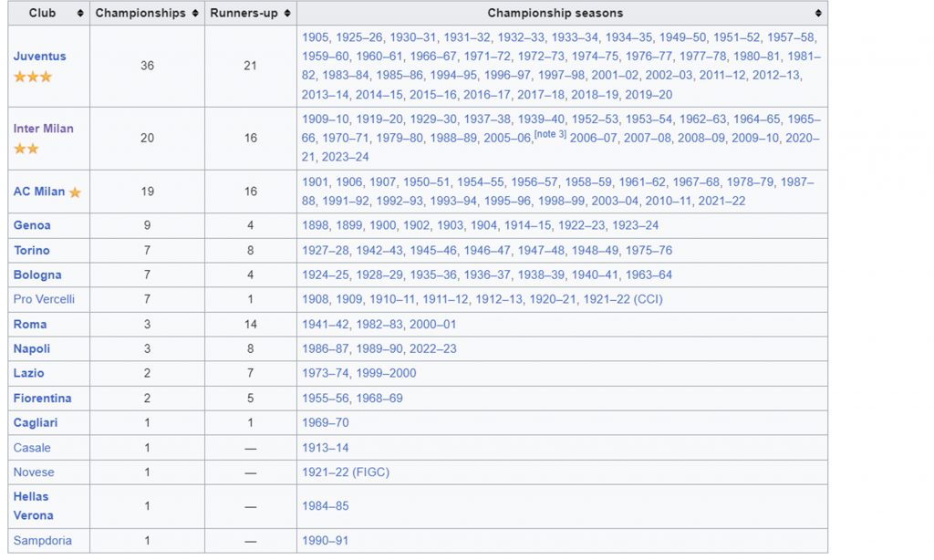The width and height of the screenshot is (934, 560).
Task: Open the 2022–23 season link
Action: click(x=433, y=348)
